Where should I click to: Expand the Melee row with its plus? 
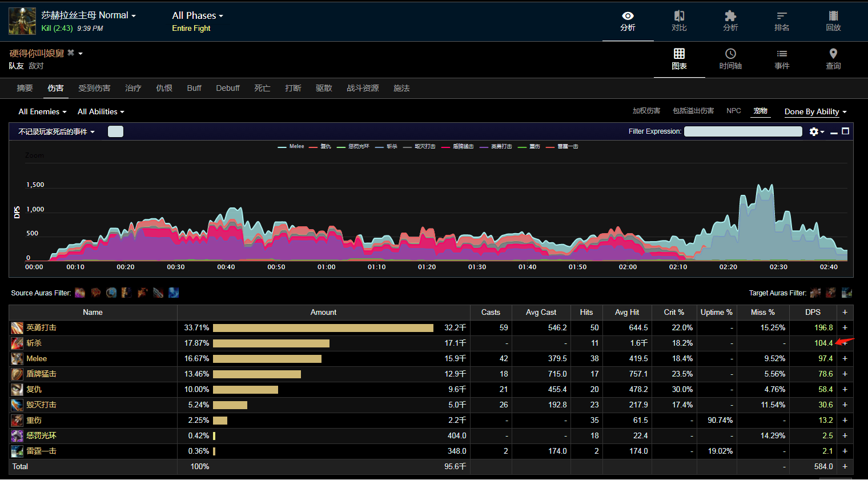coord(845,359)
